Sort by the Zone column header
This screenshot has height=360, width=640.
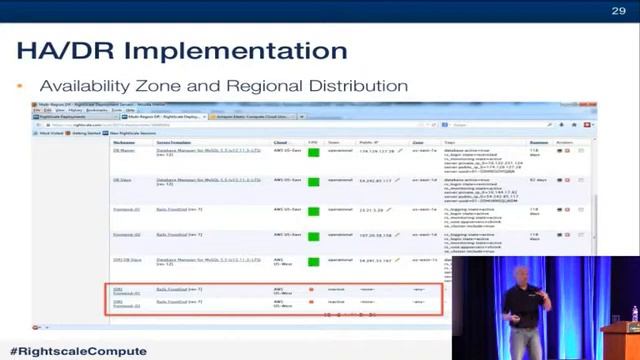[x=418, y=143]
